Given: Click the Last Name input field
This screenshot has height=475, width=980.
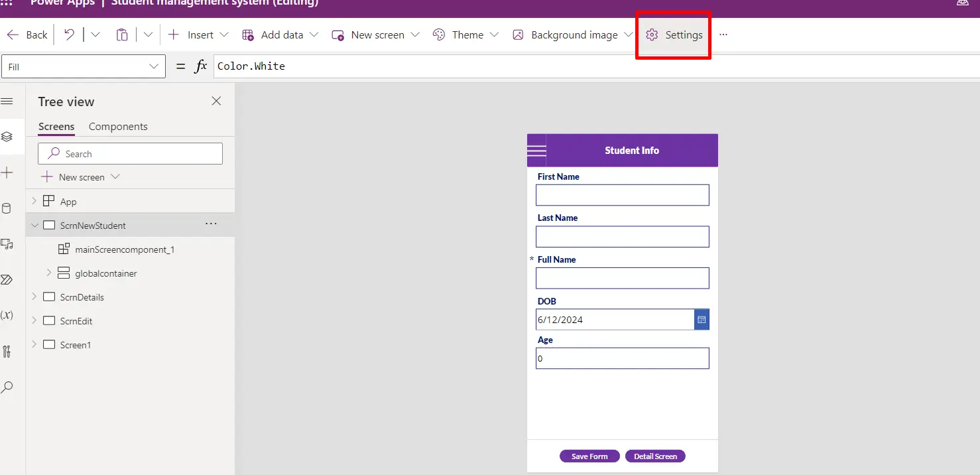Looking at the screenshot, I should (x=623, y=237).
